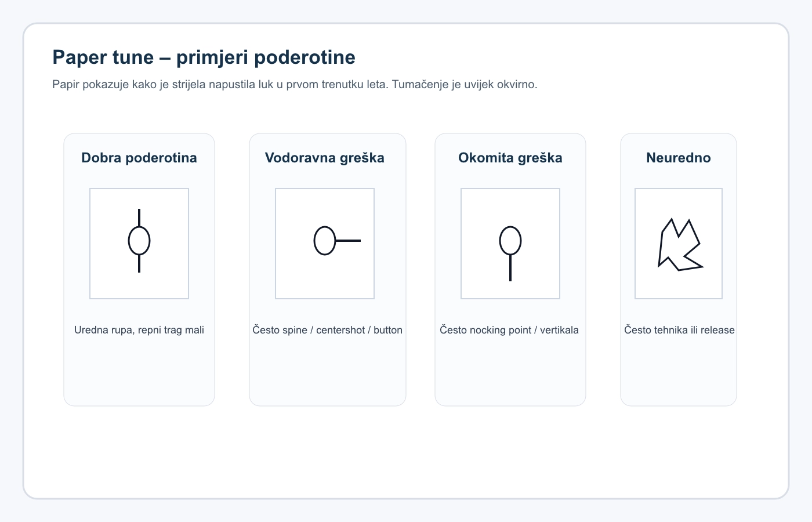Click the "Paper tune – primjeri poderotine" title
The width and height of the screenshot is (812, 522).
click(204, 57)
